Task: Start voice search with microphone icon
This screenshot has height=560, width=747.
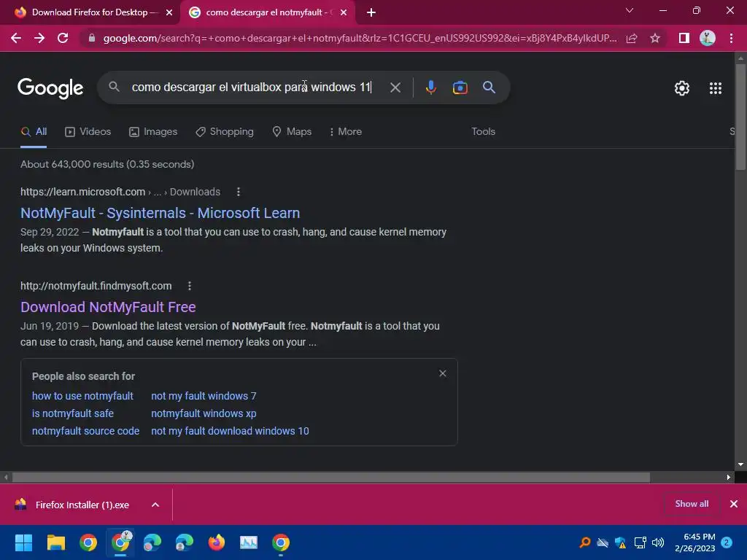Action: pyautogui.click(x=430, y=87)
